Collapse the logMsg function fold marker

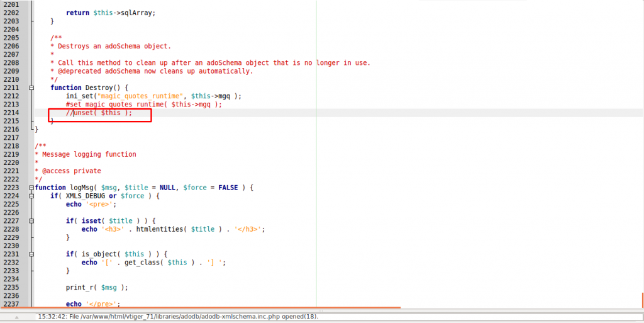pos(31,188)
